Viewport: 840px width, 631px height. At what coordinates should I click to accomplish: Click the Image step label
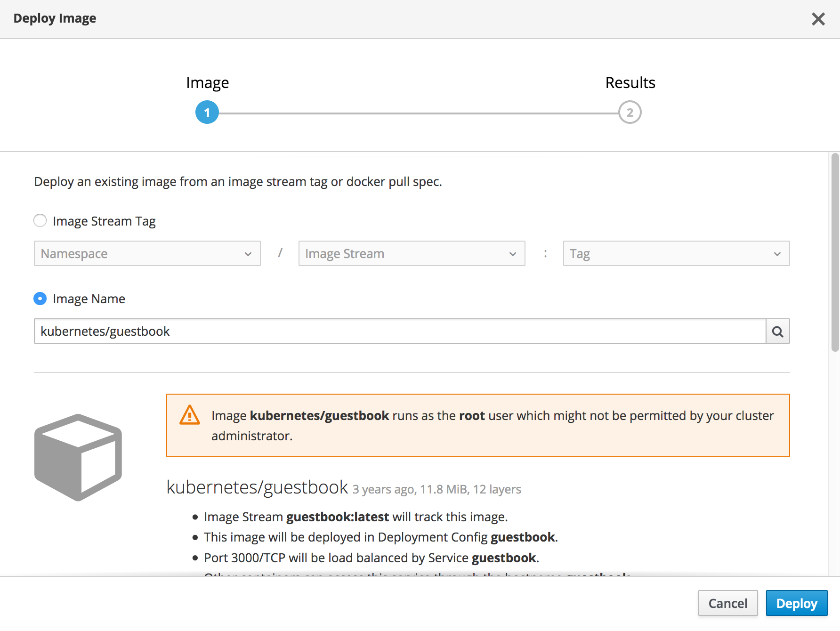pos(208,83)
